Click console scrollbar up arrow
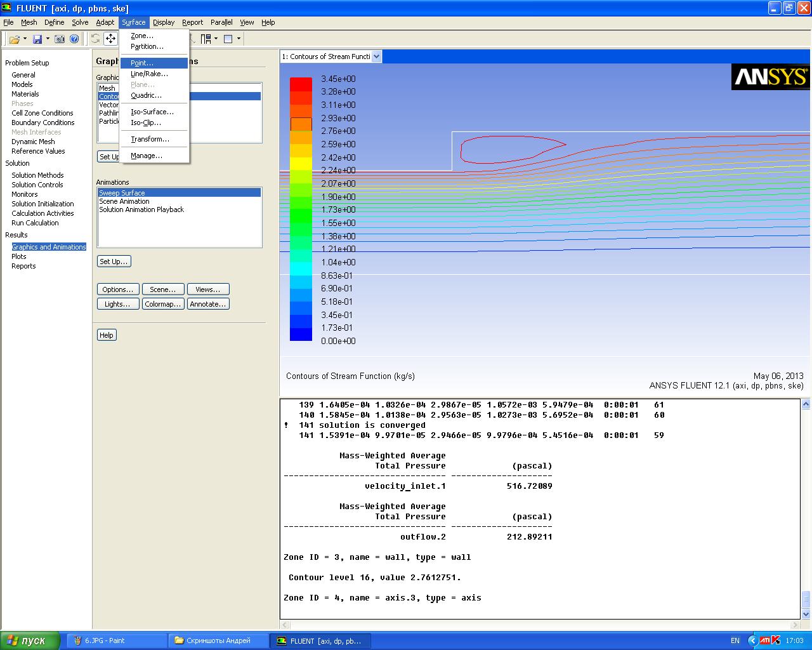This screenshot has height=650, width=812. (806, 404)
